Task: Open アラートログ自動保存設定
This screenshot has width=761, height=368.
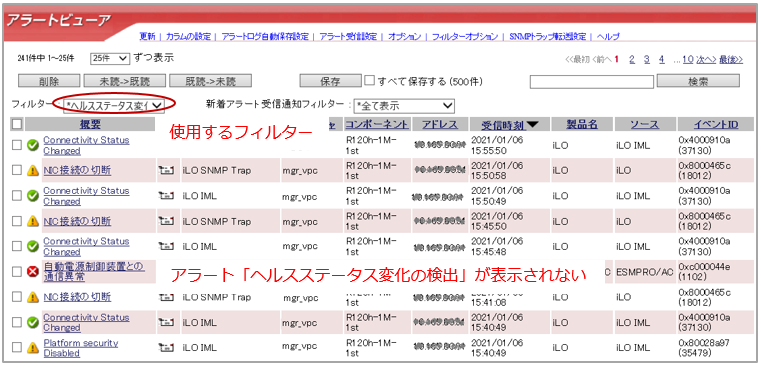Action: coord(265,36)
